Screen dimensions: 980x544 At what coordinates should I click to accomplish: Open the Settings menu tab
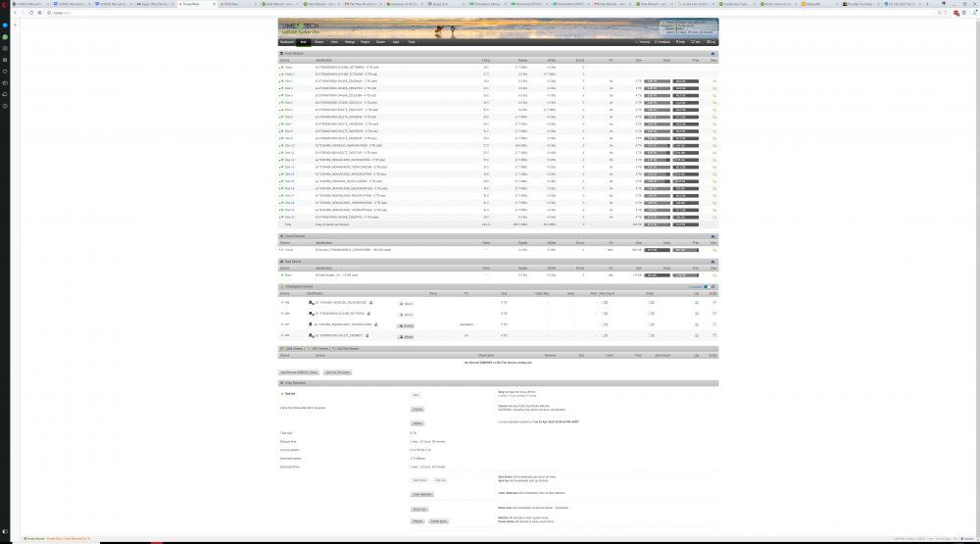(350, 42)
